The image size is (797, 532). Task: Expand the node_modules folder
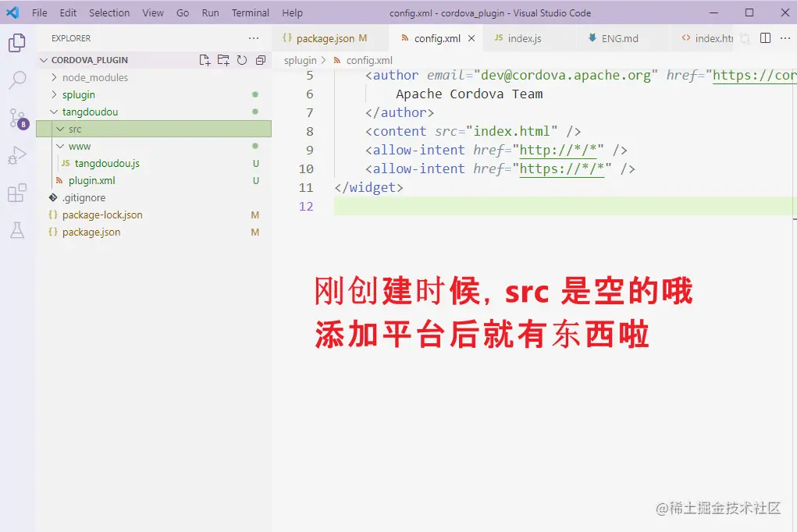coord(55,77)
